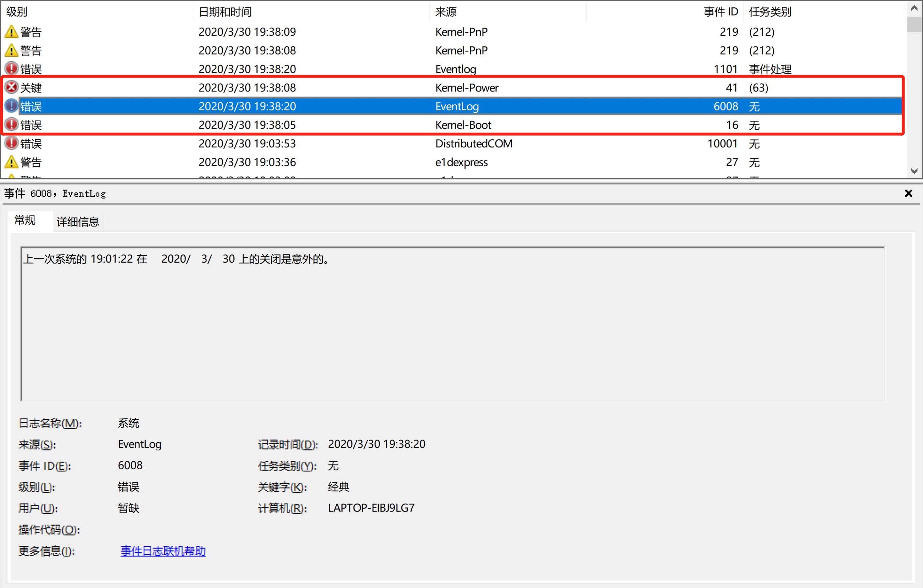Click warning icon of Kernel-PnP 19:38:08 event

click(x=11, y=50)
